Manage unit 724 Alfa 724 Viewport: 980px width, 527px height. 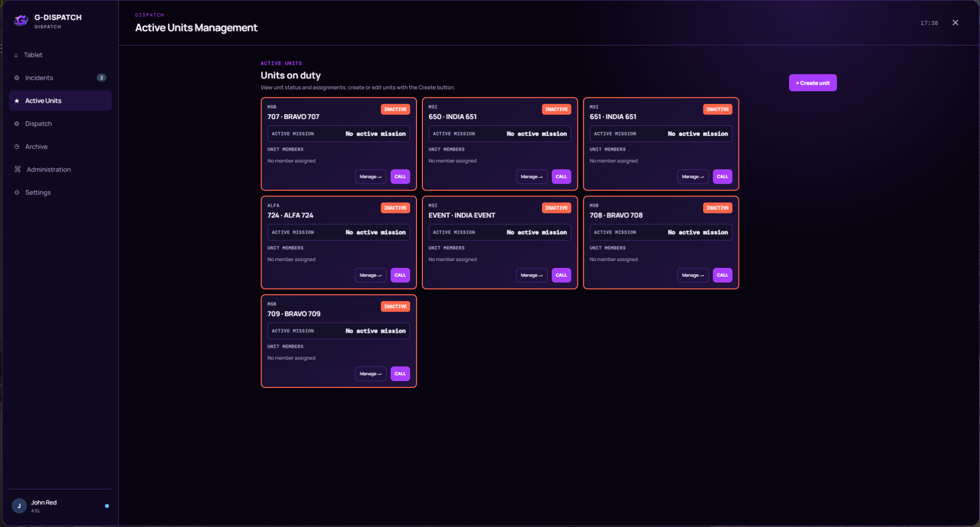click(370, 275)
